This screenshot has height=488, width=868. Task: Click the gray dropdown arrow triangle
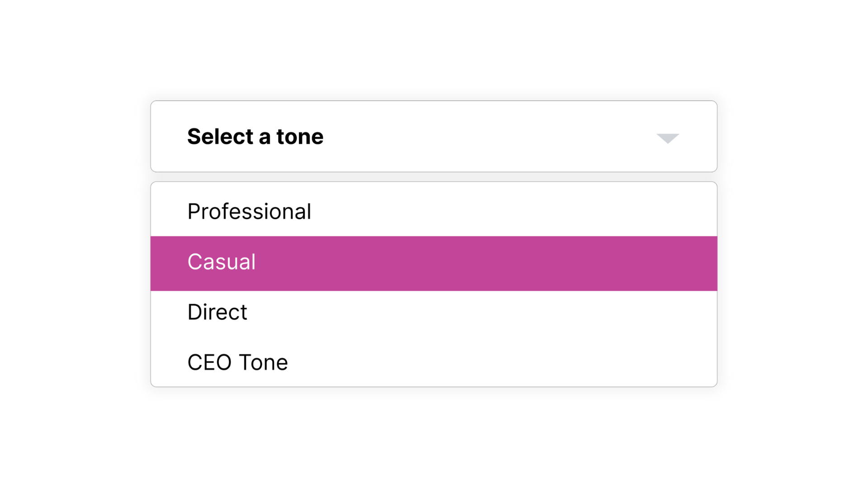tap(668, 138)
